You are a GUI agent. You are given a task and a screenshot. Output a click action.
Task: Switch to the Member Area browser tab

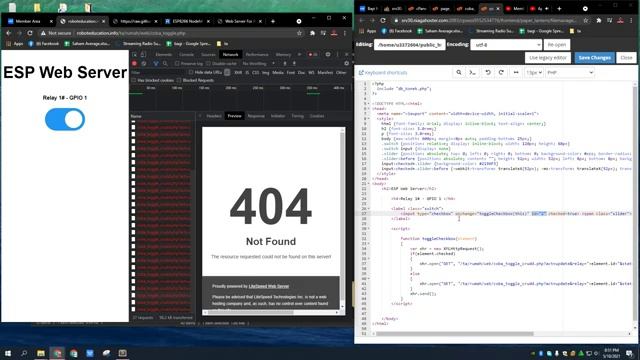tap(30, 21)
